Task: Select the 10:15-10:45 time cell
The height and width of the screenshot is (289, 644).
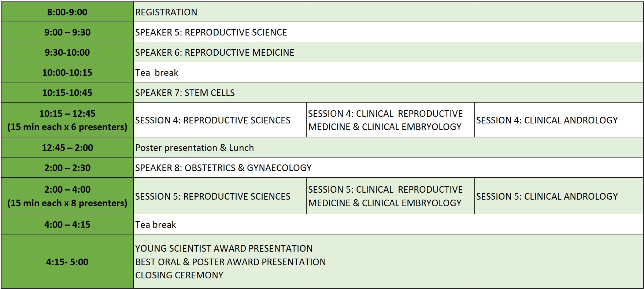Action: coord(67,93)
